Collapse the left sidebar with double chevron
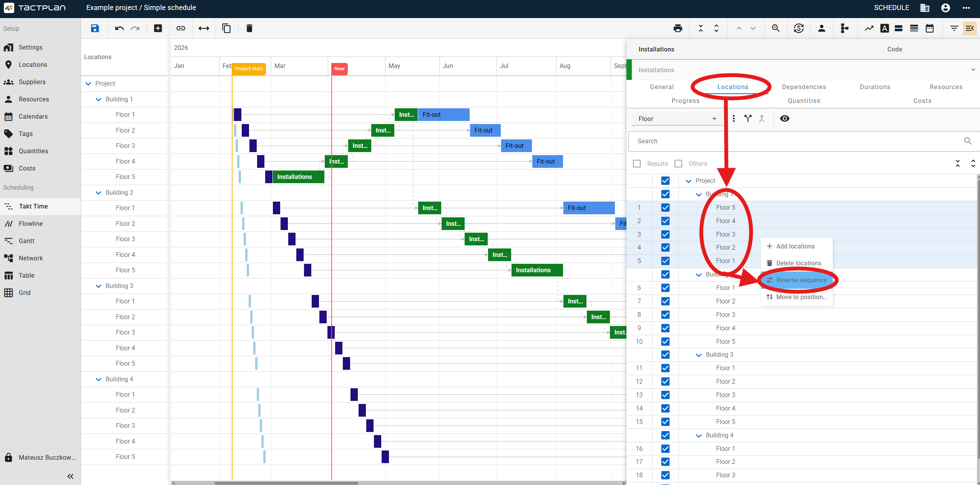 coord(70,476)
